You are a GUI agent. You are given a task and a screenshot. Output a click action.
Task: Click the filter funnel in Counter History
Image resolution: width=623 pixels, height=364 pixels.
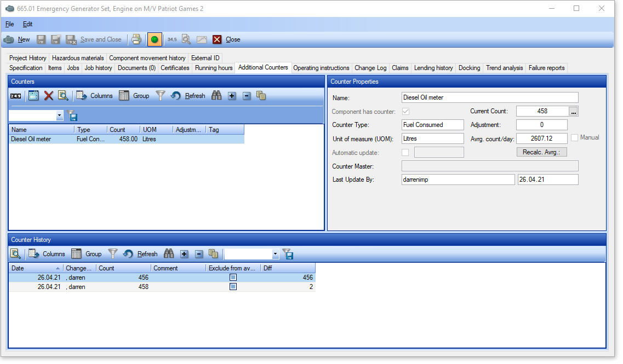pos(113,254)
